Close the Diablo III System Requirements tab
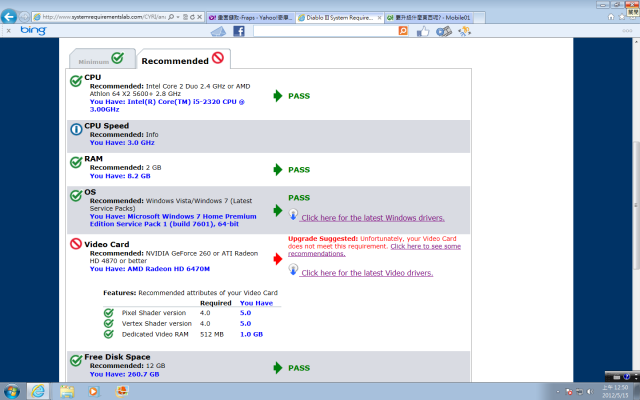Image resolution: width=640 pixels, height=400 pixels. coord(379,18)
